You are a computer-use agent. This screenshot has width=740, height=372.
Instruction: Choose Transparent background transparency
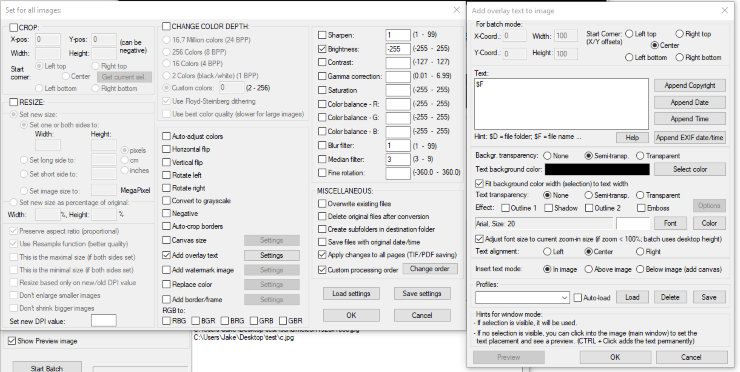(640, 156)
